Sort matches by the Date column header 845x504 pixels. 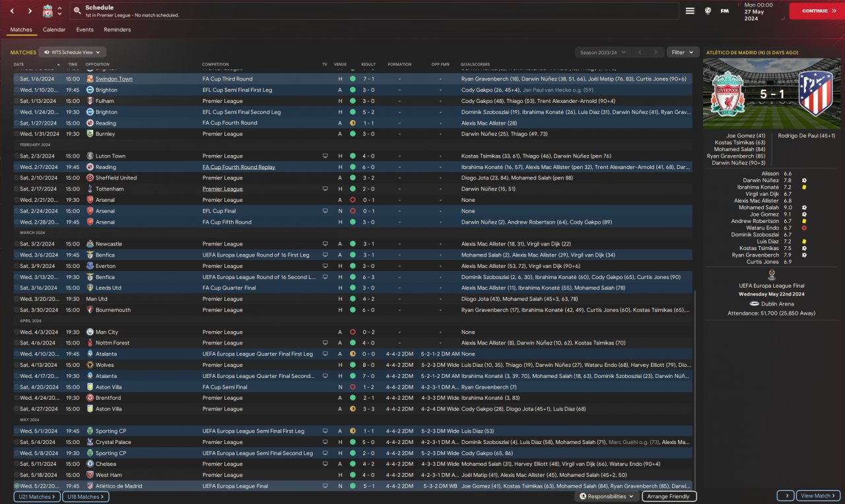[18, 65]
